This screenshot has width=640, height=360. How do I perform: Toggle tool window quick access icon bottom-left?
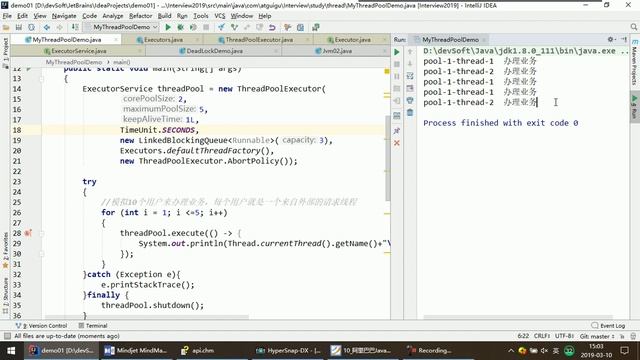pyautogui.click(x=7, y=336)
